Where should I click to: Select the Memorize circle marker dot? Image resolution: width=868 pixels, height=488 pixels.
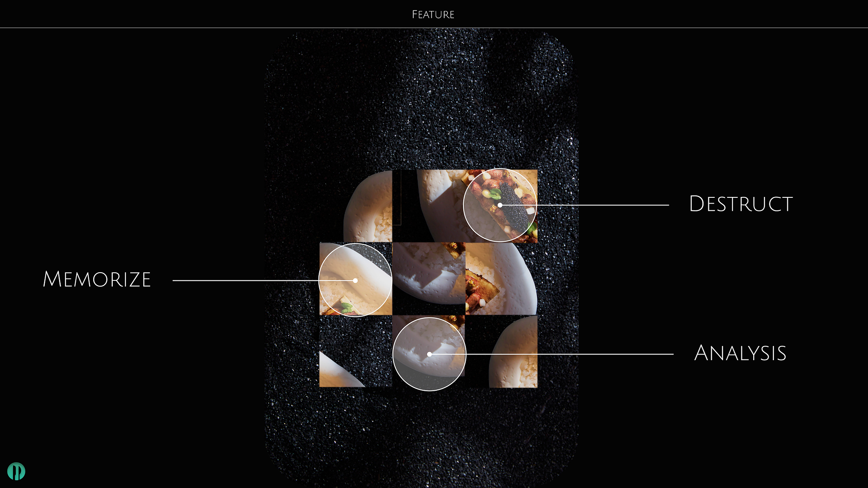pyautogui.click(x=355, y=280)
